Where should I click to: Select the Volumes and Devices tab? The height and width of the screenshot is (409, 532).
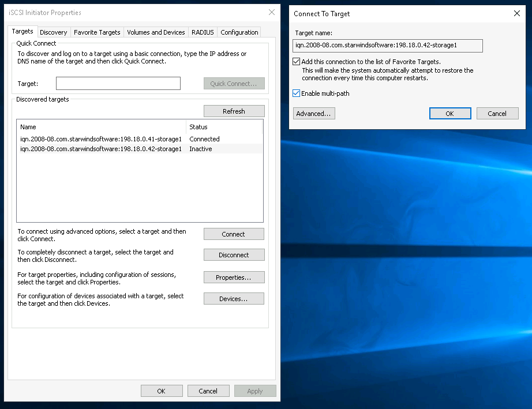coord(156,32)
